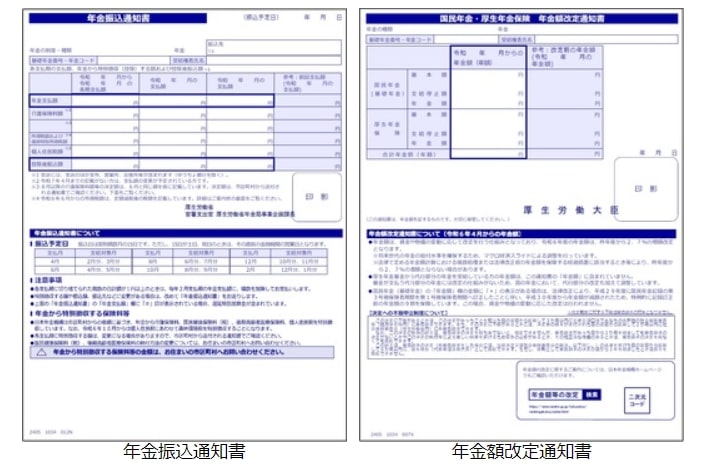Select the 控除後振込額 row label

(50, 164)
